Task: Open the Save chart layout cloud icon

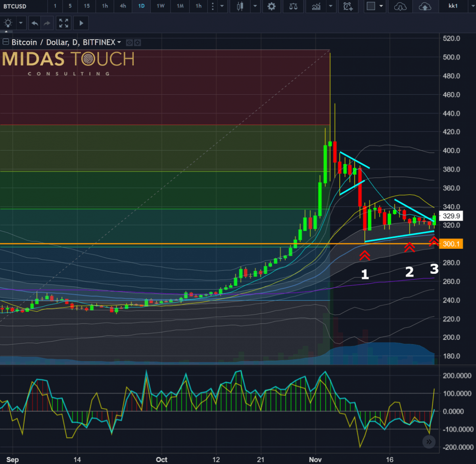Action: click(426, 6)
